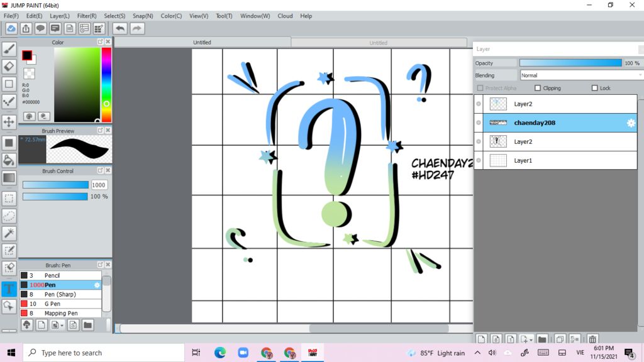The width and height of the screenshot is (644, 362).
Task: Open the add-brush dropdown arrow
Action: pos(62,326)
